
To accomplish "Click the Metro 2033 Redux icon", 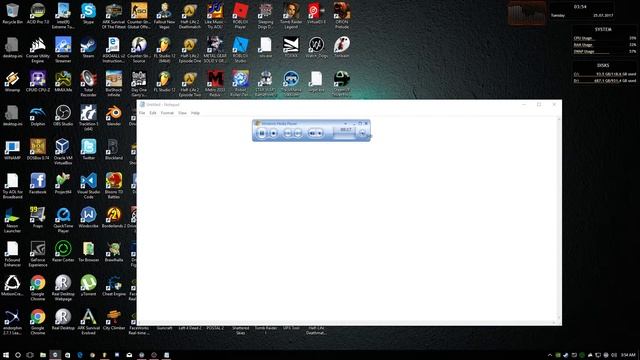I will coord(215,84).
